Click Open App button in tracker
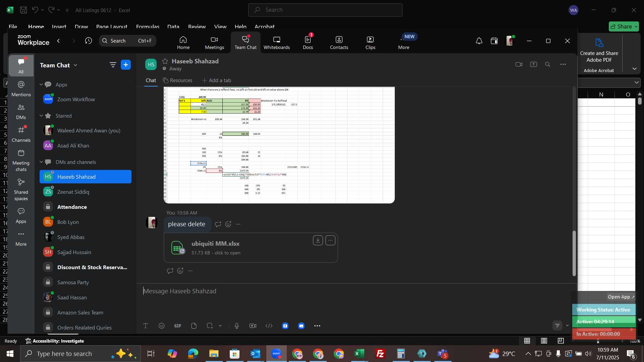Screen dimensions: 644x362 [621, 297]
